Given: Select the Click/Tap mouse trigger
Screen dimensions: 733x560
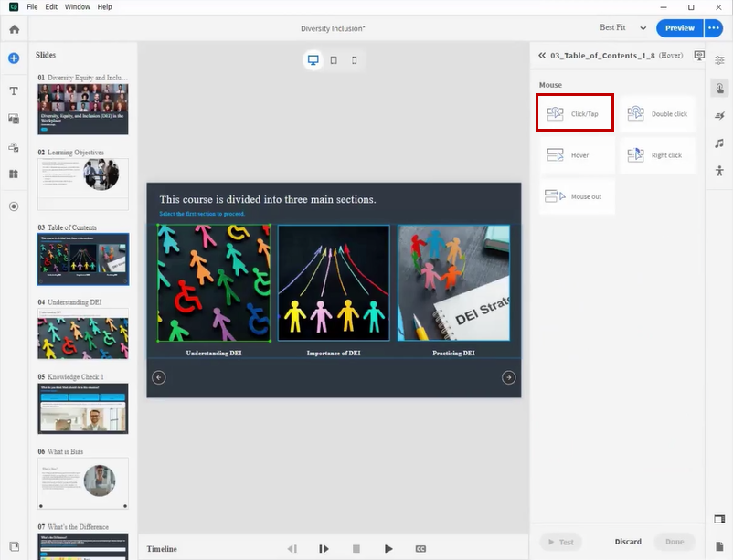Looking at the screenshot, I should [x=575, y=112].
